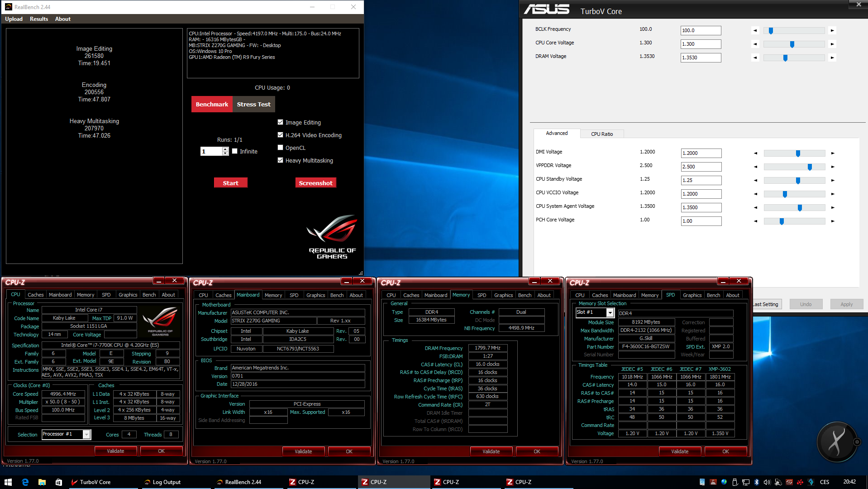The height and width of the screenshot is (489, 868).
Task: Click the PCH Core Voltage input field
Action: pos(701,221)
